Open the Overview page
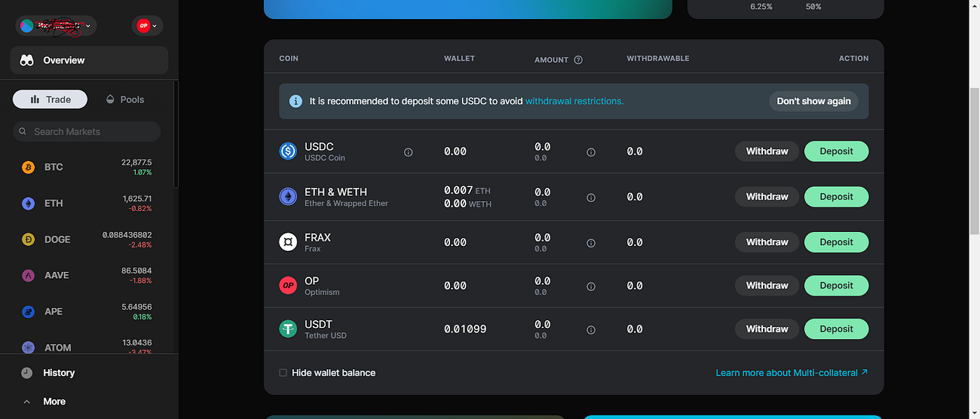980x419 pixels. coord(89,60)
